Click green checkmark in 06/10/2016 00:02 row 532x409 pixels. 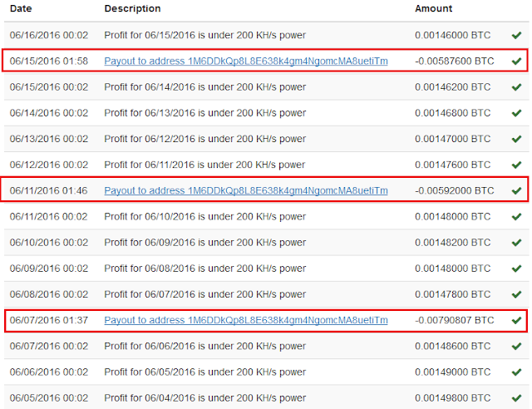(516, 243)
